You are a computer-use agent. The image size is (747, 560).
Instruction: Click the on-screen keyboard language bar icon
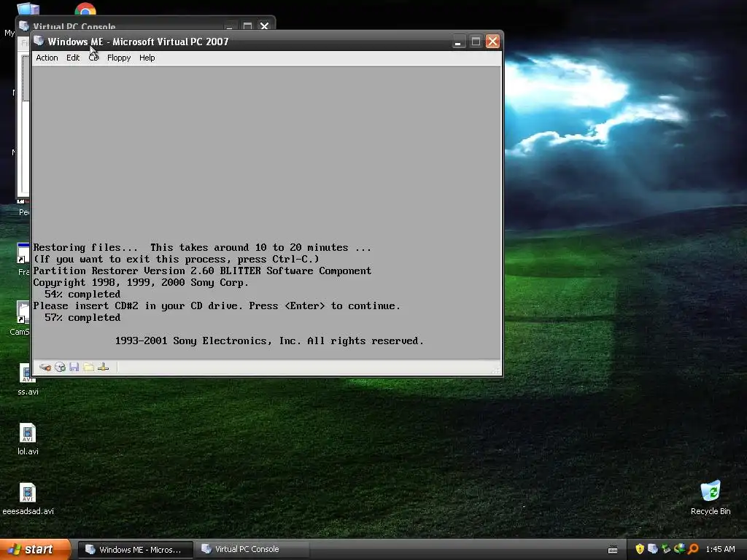click(x=613, y=550)
